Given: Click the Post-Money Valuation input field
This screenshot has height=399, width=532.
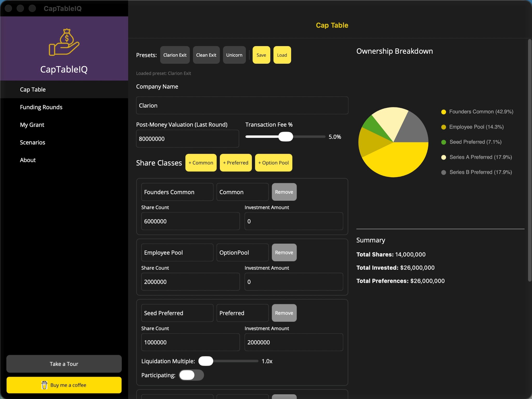Looking at the screenshot, I should (x=187, y=139).
